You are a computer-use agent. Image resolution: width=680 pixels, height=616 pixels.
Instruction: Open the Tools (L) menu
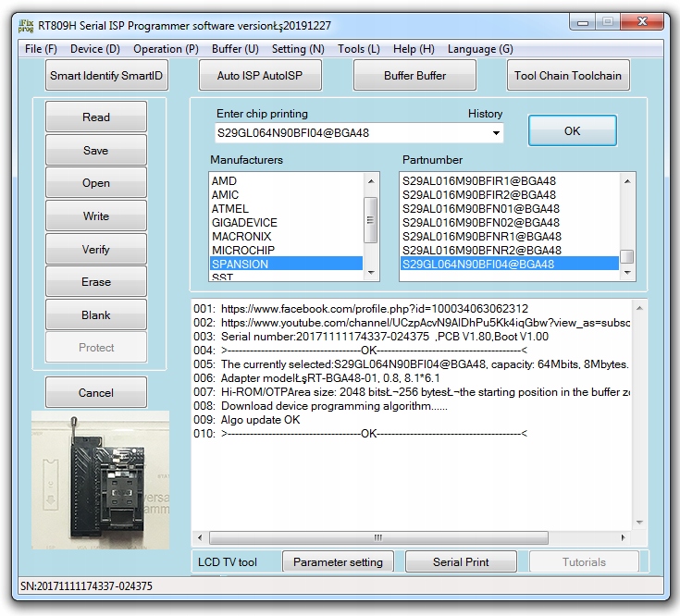359,49
